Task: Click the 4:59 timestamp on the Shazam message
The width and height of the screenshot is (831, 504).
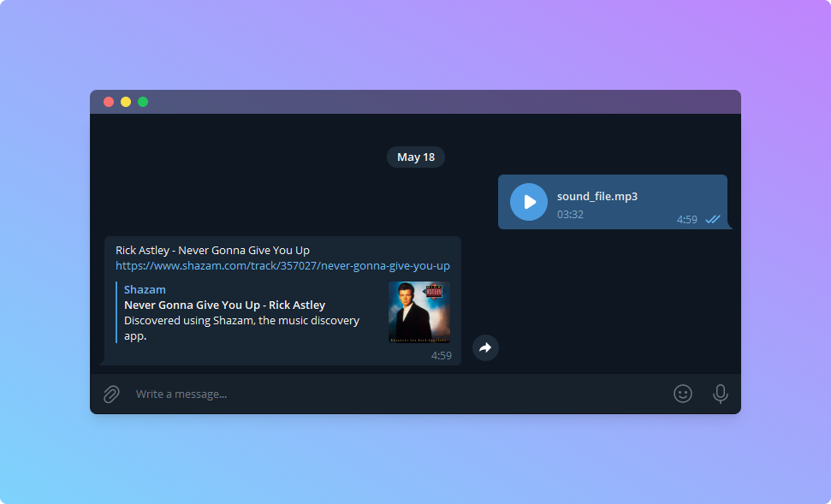Action: click(x=441, y=356)
